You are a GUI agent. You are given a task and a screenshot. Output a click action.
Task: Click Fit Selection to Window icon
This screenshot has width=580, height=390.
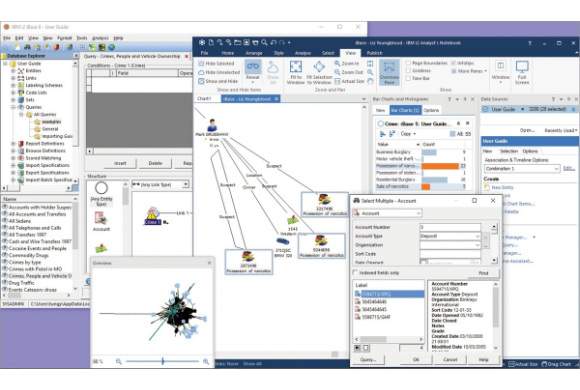point(319,67)
